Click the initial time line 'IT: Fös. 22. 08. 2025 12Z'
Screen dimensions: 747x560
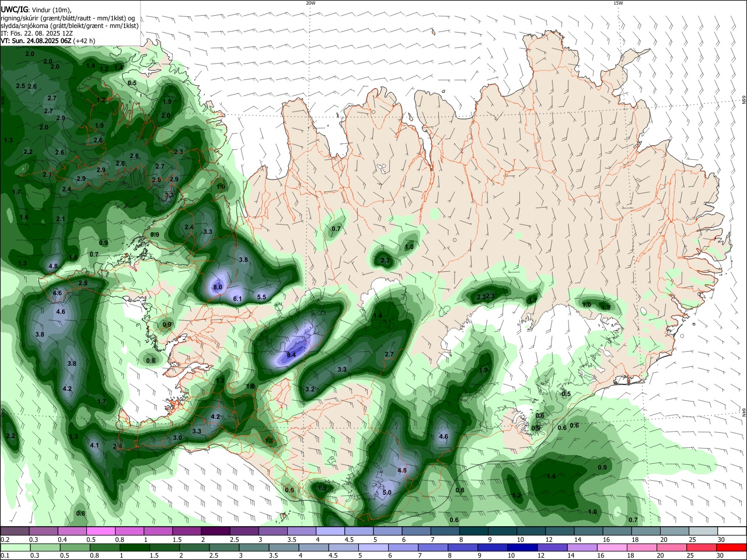pyautogui.click(x=36, y=33)
